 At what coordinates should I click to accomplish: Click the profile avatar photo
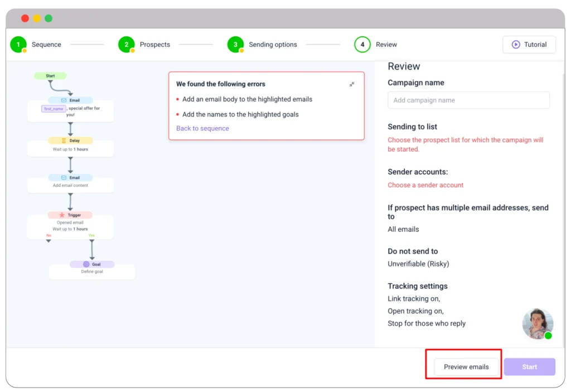[537, 322]
